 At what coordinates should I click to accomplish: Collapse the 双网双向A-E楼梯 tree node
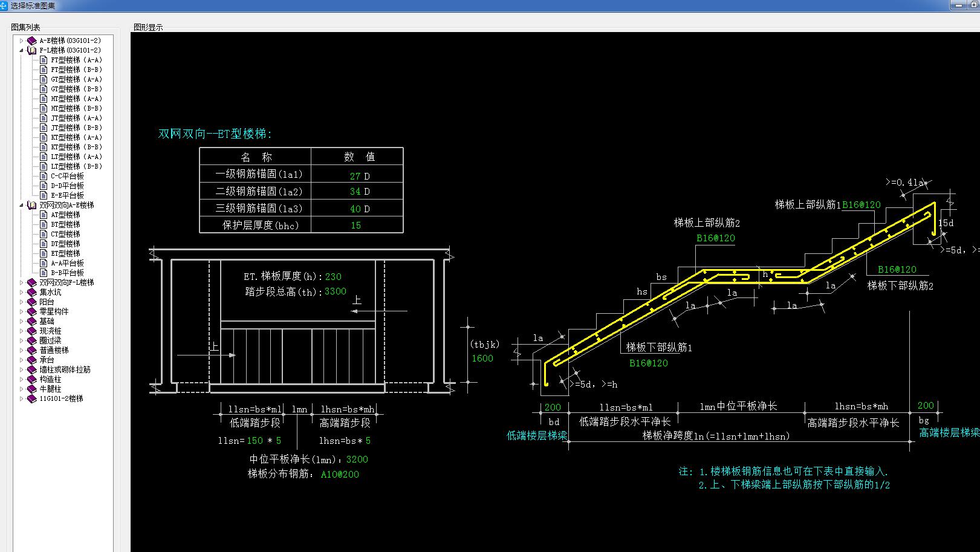coord(22,205)
